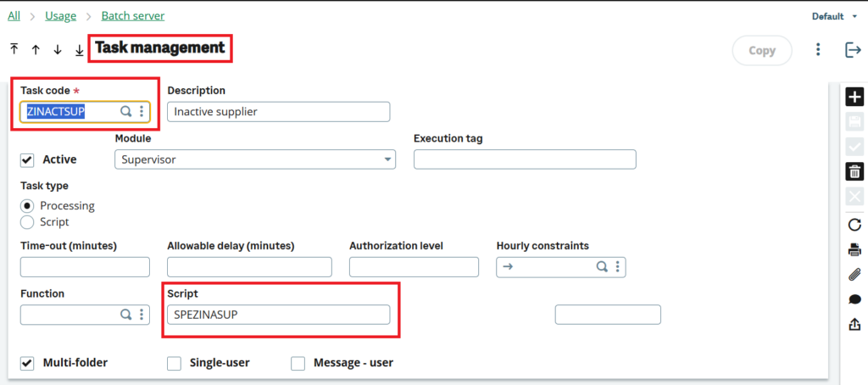Click the cancel X icon in sidebar
868x385 pixels.
pyautogui.click(x=854, y=196)
